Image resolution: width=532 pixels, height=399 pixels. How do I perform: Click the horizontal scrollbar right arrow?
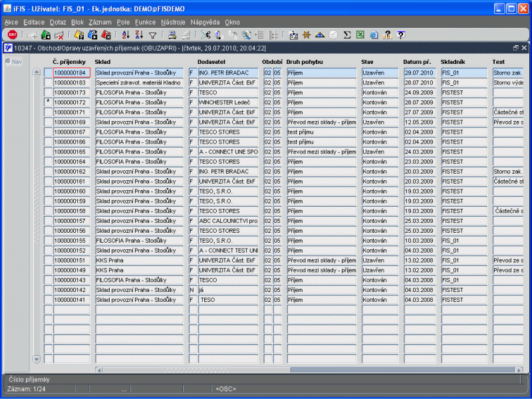pos(519,370)
